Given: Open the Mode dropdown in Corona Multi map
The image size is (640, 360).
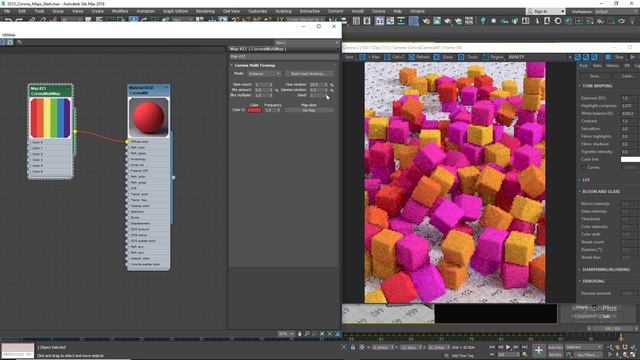Looking at the screenshot, I should coord(264,74).
